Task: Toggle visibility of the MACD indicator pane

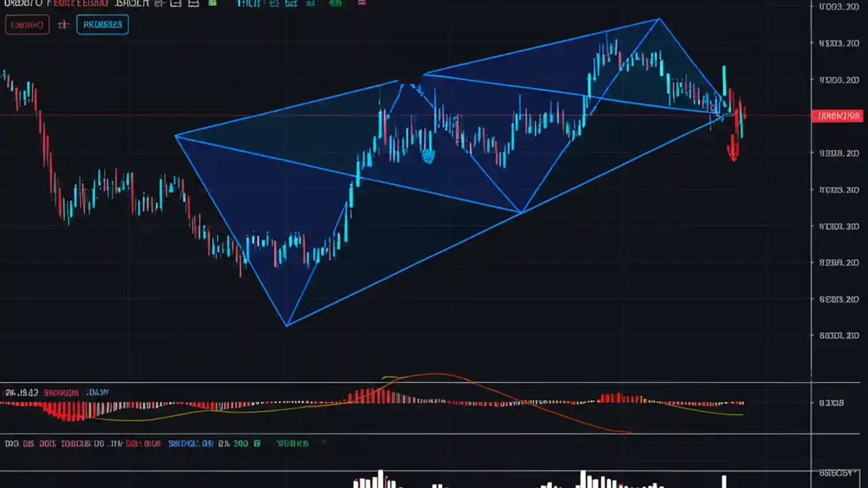Action: (61, 392)
